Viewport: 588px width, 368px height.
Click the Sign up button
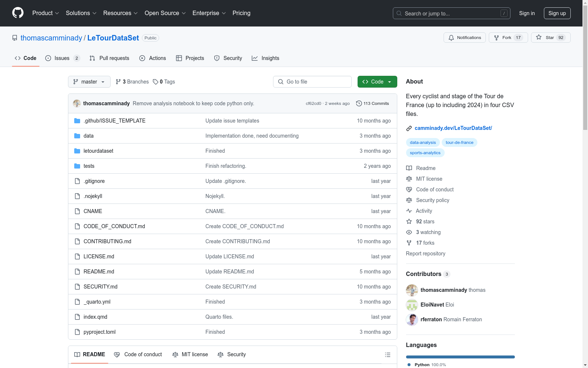[x=557, y=13]
